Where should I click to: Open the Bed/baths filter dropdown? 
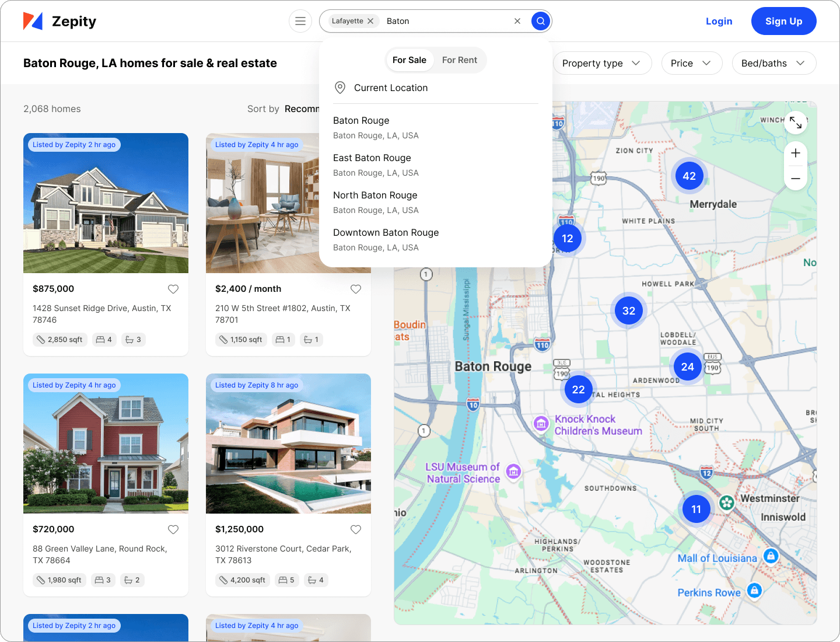[773, 63]
